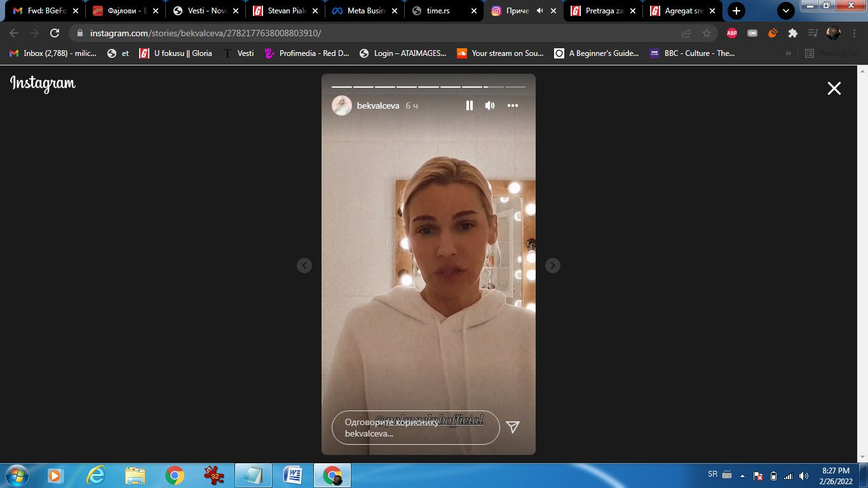This screenshot has width=868, height=488.
Task: Toggle the AdBlock Plus extension icon
Action: coord(731,33)
